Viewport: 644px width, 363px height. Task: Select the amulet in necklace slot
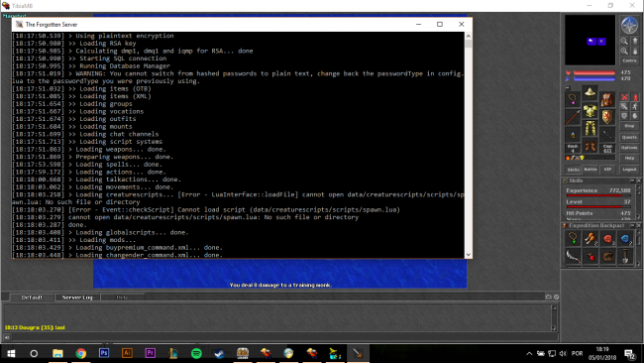(573, 98)
